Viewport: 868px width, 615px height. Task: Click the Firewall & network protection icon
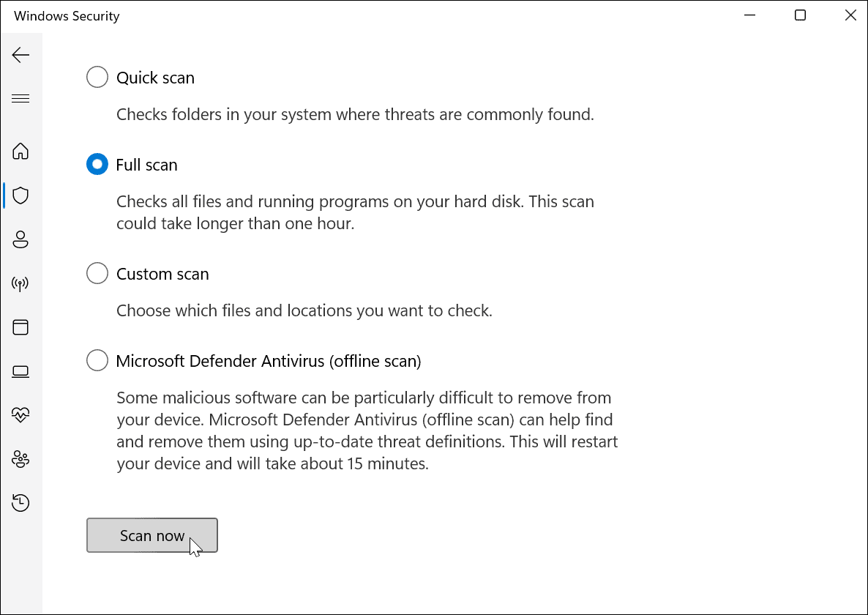(x=21, y=283)
